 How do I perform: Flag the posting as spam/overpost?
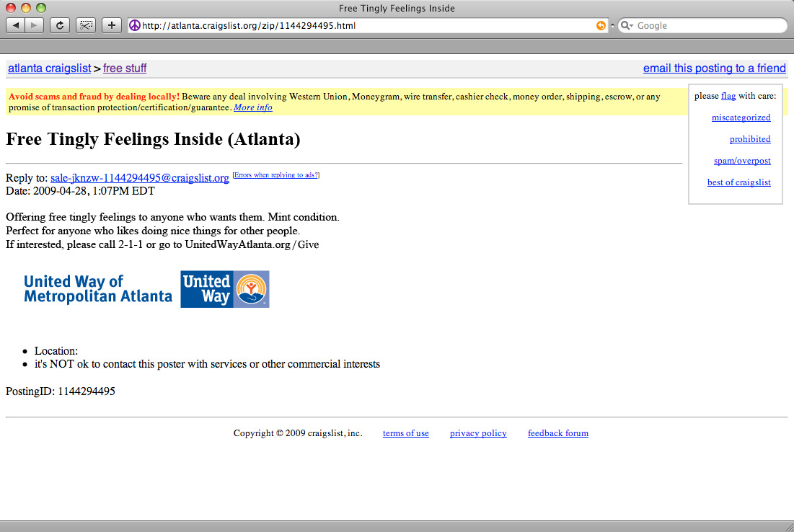coord(742,161)
